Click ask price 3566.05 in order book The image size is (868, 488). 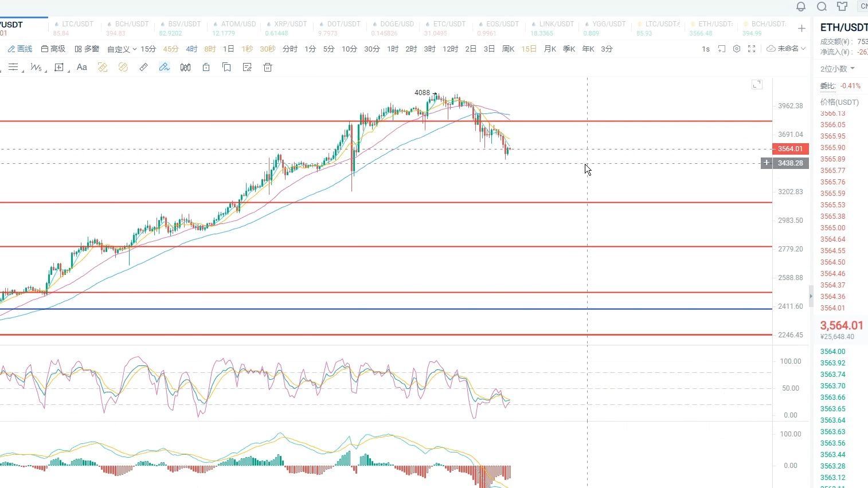(832, 125)
